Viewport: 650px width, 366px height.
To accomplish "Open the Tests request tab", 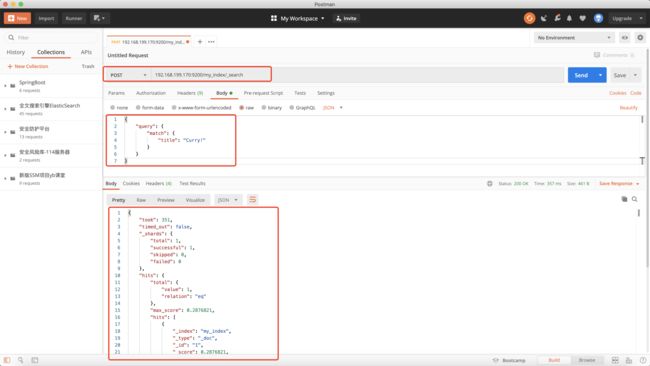I will pos(300,93).
